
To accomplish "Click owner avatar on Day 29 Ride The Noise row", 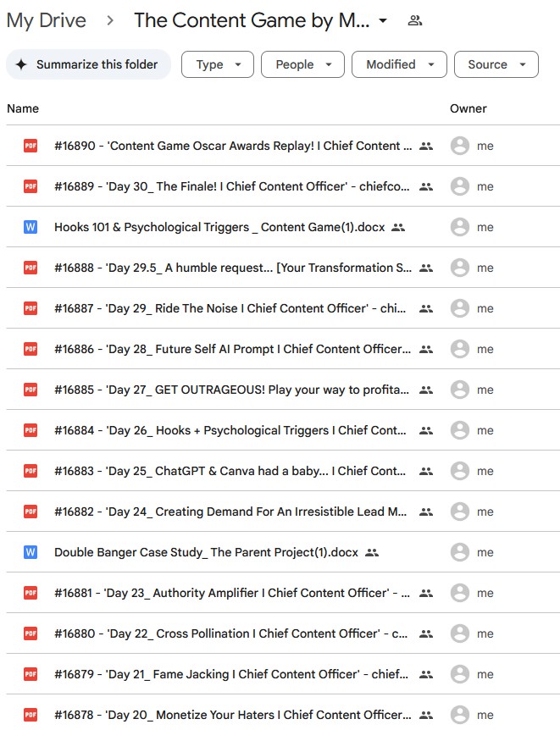I will 459,308.
